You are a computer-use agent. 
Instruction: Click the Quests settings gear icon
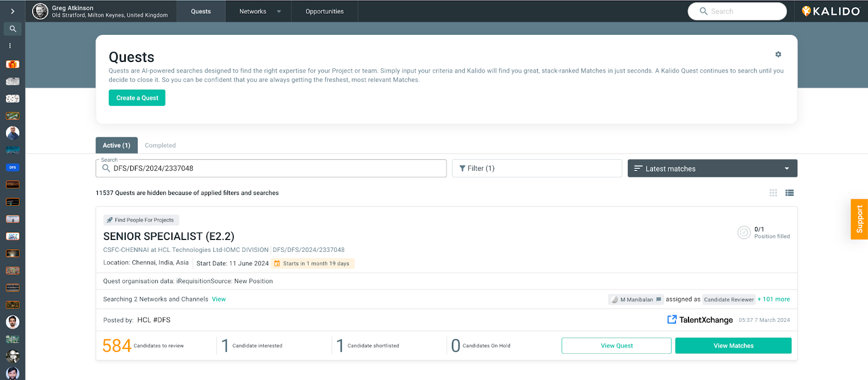(x=778, y=54)
